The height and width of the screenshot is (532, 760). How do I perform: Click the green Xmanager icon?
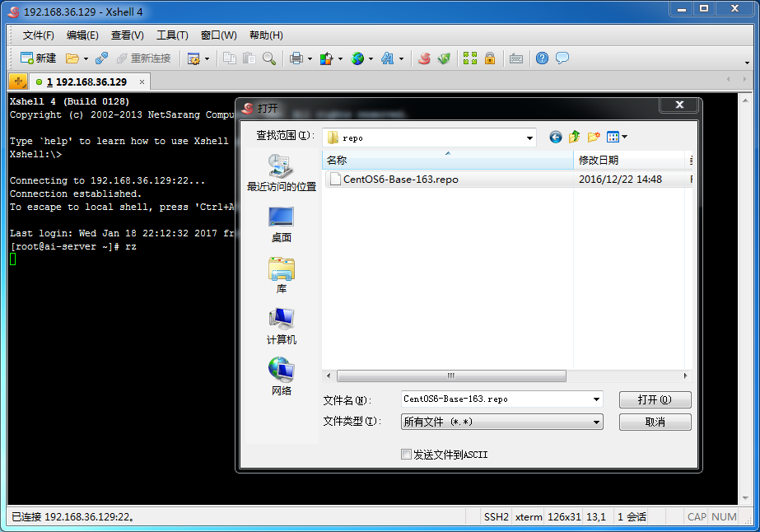(444, 58)
